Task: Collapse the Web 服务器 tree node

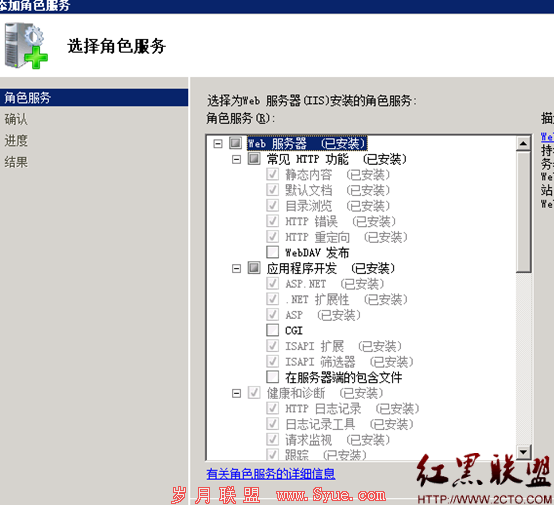Action: 218,144
